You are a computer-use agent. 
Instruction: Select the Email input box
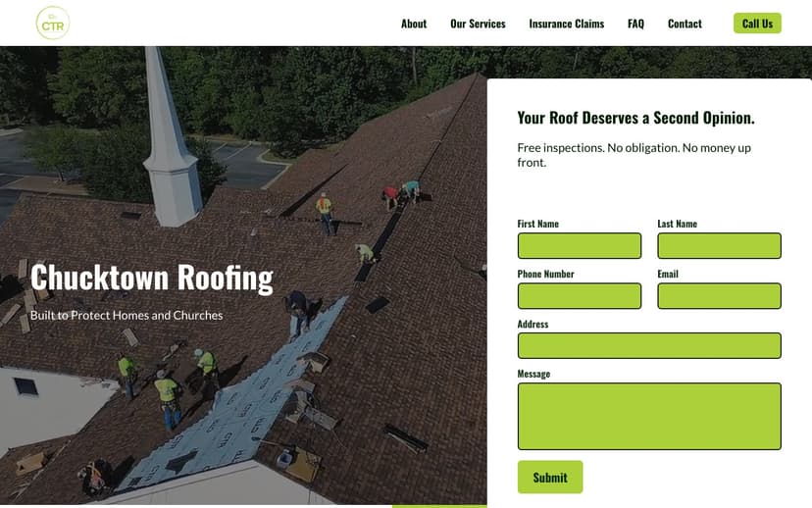pos(719,296)
